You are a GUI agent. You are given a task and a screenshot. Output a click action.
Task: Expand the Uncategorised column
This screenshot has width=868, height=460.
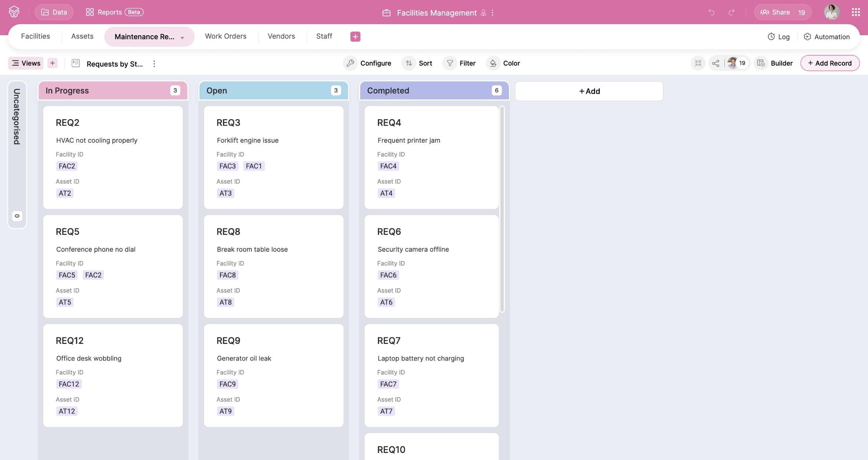[x=17, y=154]
